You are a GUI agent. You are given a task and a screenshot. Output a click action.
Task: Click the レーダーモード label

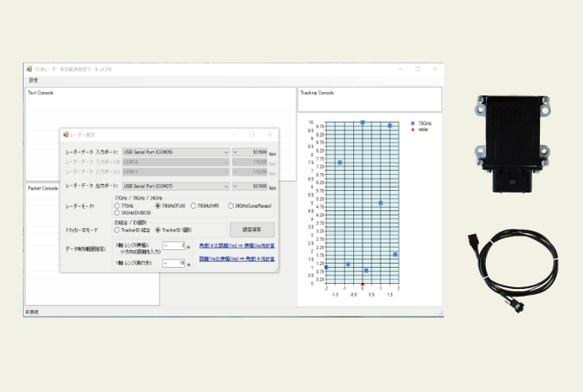tap(80, 206)
